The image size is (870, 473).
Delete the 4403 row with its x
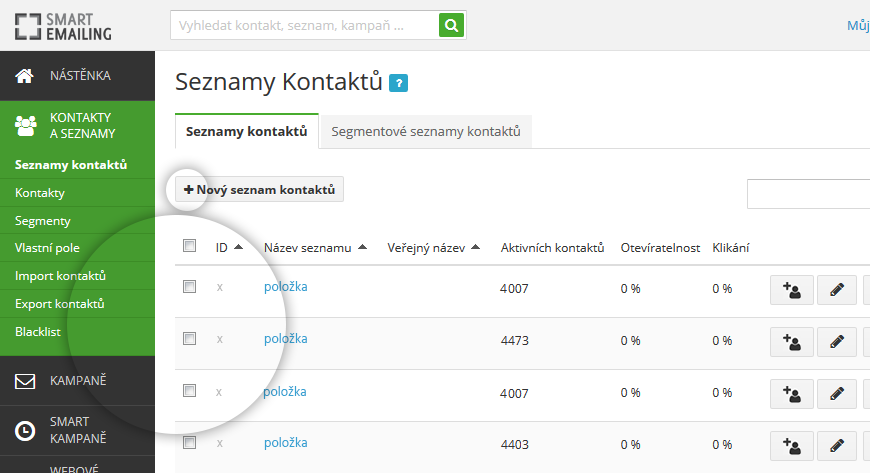(x=220, y=443)
